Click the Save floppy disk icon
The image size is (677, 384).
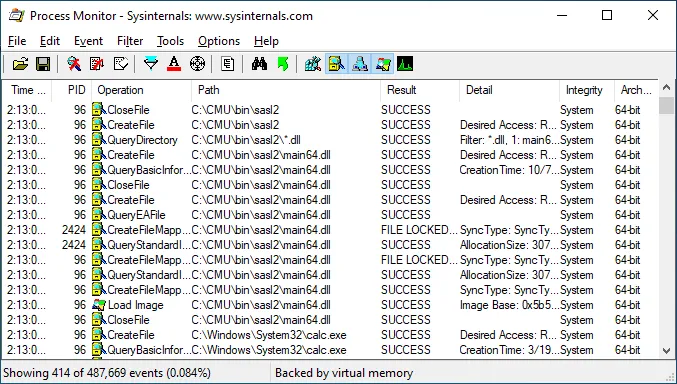(43, 64)
